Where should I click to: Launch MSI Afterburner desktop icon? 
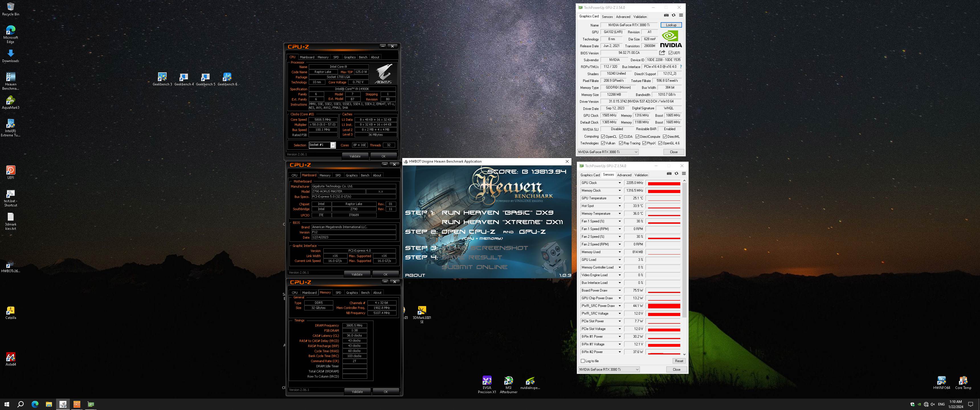tap(509, 385)
